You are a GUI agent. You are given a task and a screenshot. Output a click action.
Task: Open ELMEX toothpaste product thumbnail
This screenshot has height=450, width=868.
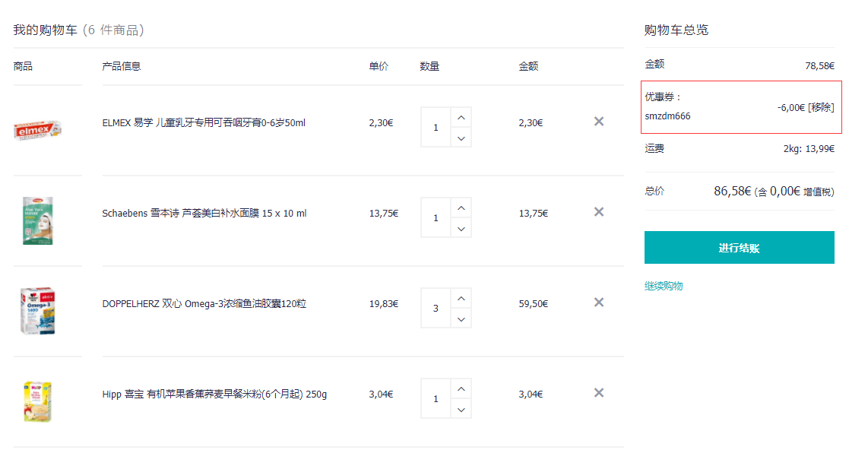point(37,130)
